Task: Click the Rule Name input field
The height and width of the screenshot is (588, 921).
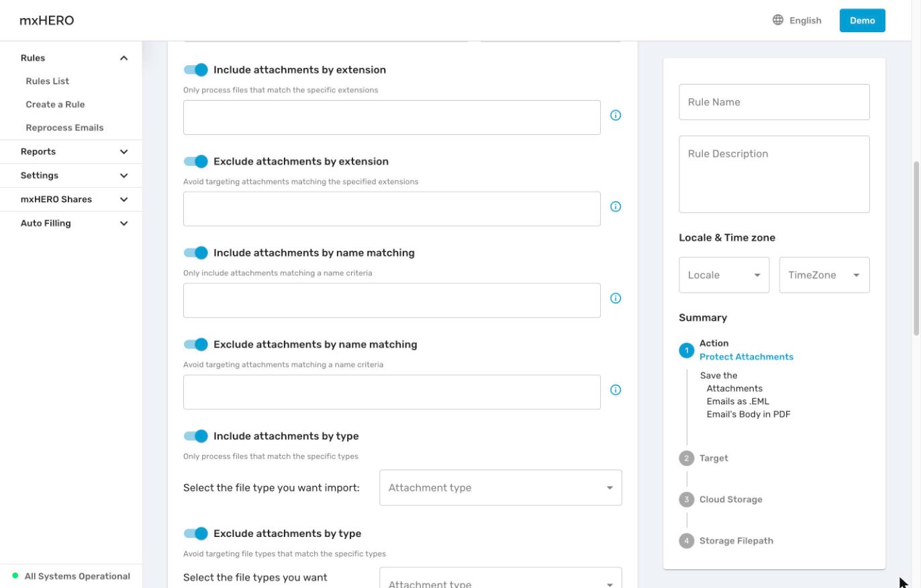Action: (x=775, y=102)
